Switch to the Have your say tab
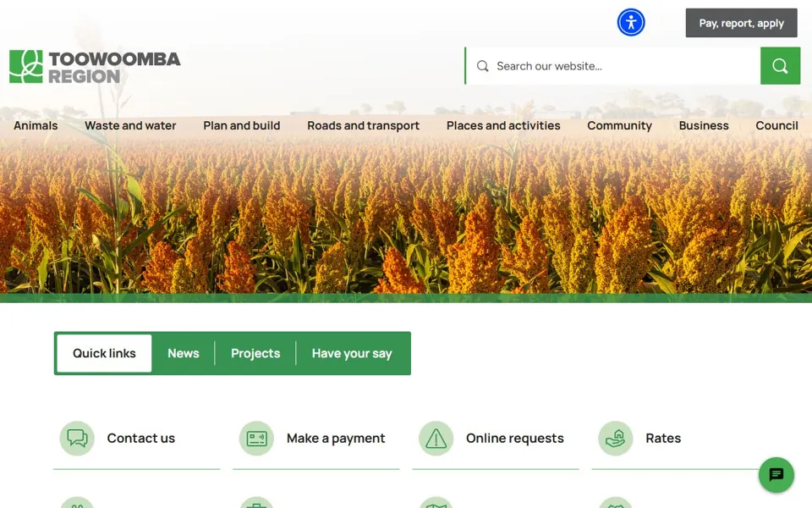 point(352,353)
